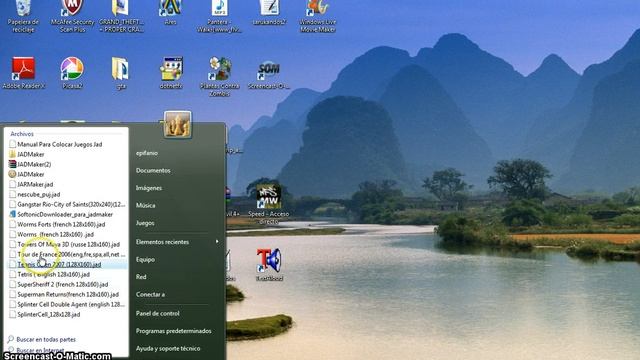Viewport: 640px width, 360px height.
Task: Open Tour de France 2006 search result
Action: pyautogui.click(x=71, y=254)
